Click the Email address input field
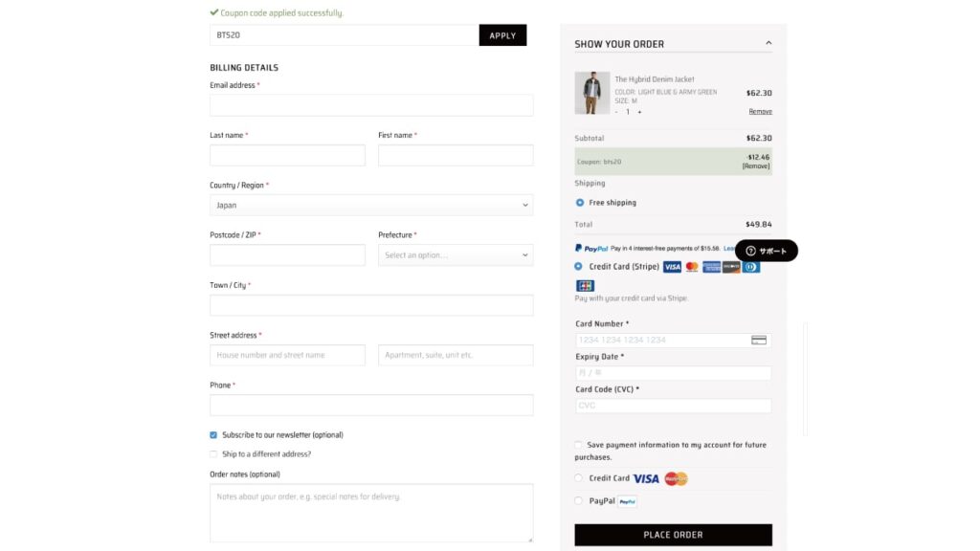980x551 pixels. pyautogui.click(x=371, y=105)
